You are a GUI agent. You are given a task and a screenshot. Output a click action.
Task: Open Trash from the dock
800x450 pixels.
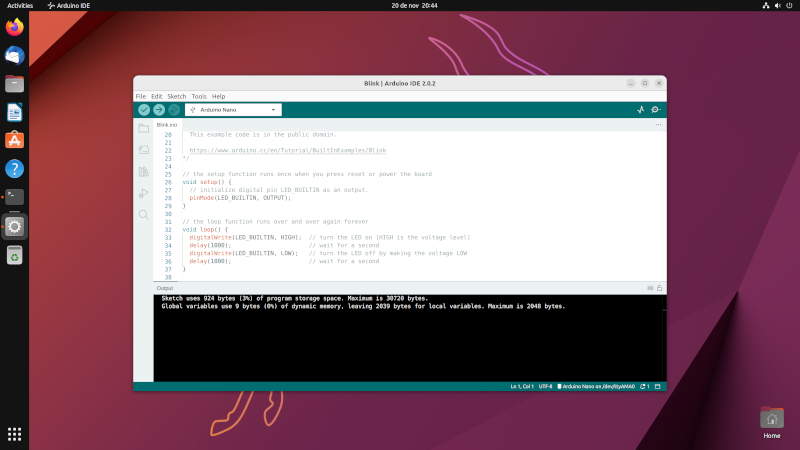(14, 255)
